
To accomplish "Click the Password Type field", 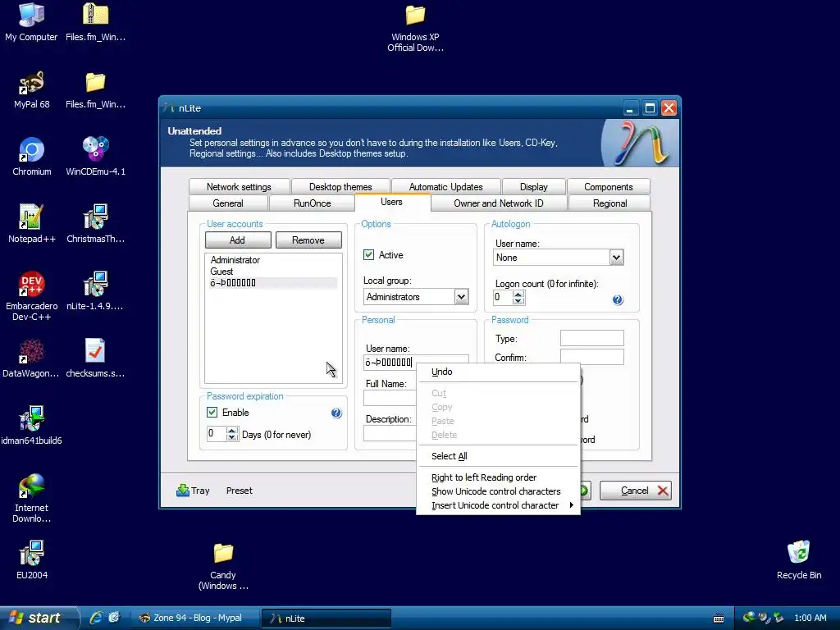I will pos(591,338).
